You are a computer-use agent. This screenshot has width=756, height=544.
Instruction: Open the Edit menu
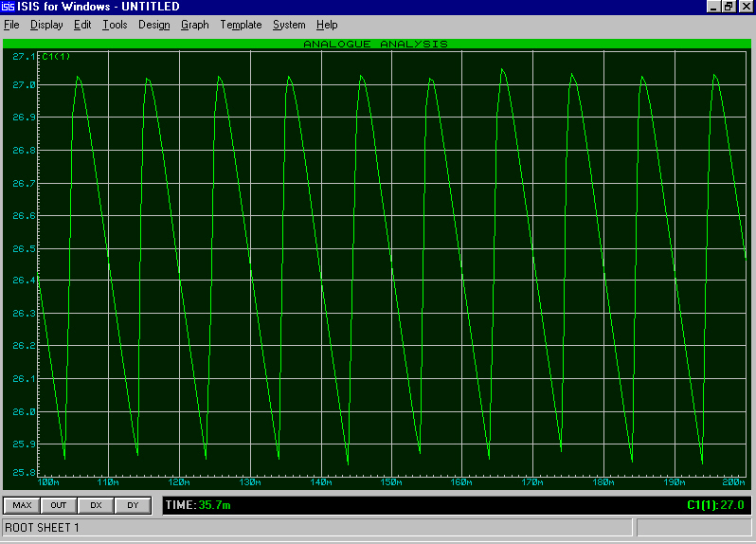click(x=82, y=25)
